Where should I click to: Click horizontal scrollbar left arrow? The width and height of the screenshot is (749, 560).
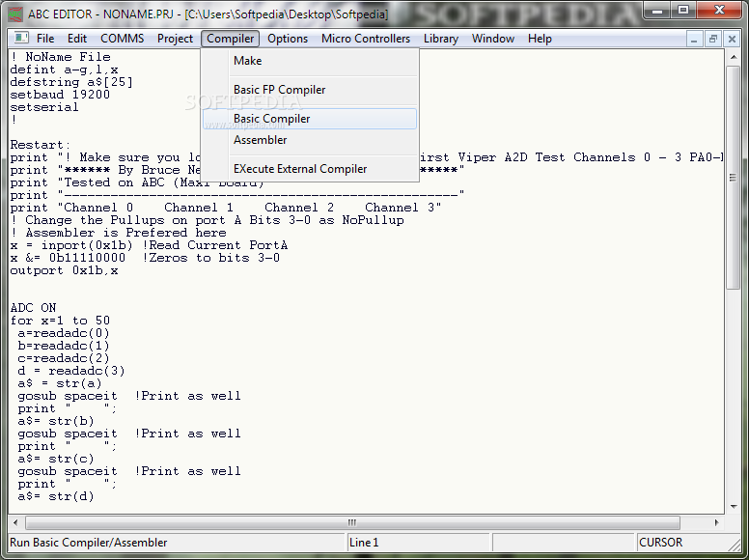click(15, 522)
